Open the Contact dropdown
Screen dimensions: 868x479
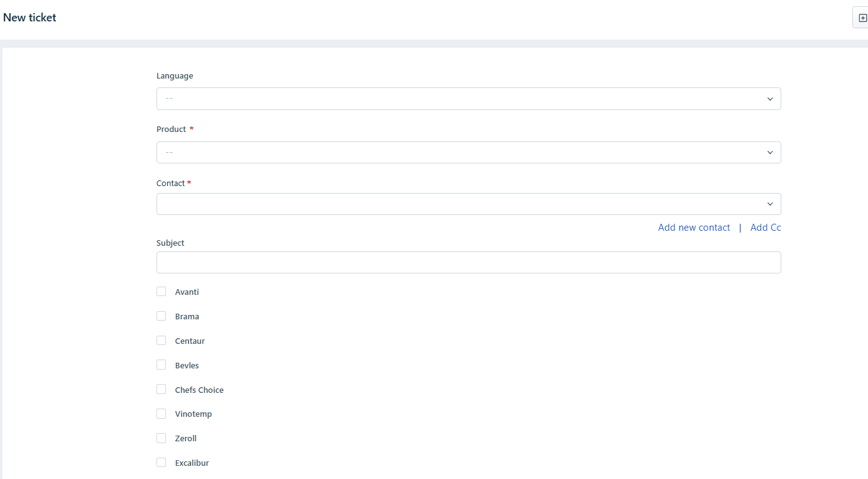point(469,204)
